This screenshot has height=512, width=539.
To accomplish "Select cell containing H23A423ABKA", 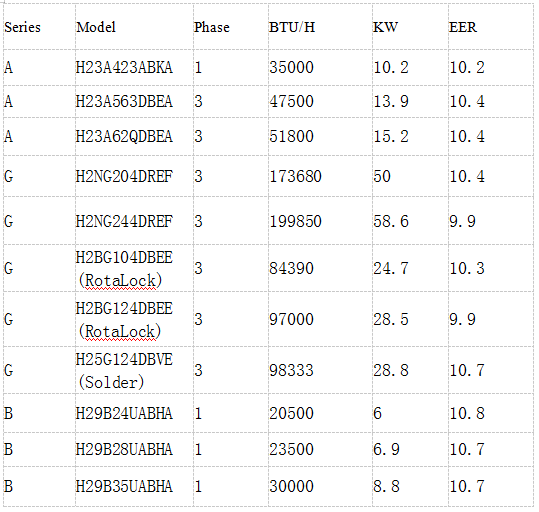I will (134, 67).
